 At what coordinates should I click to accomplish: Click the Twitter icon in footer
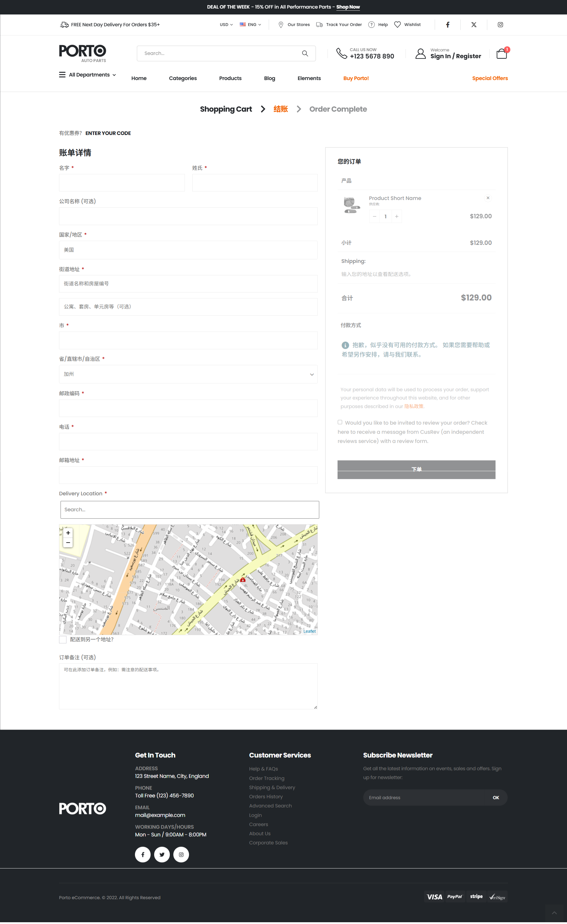click(162, 854)
